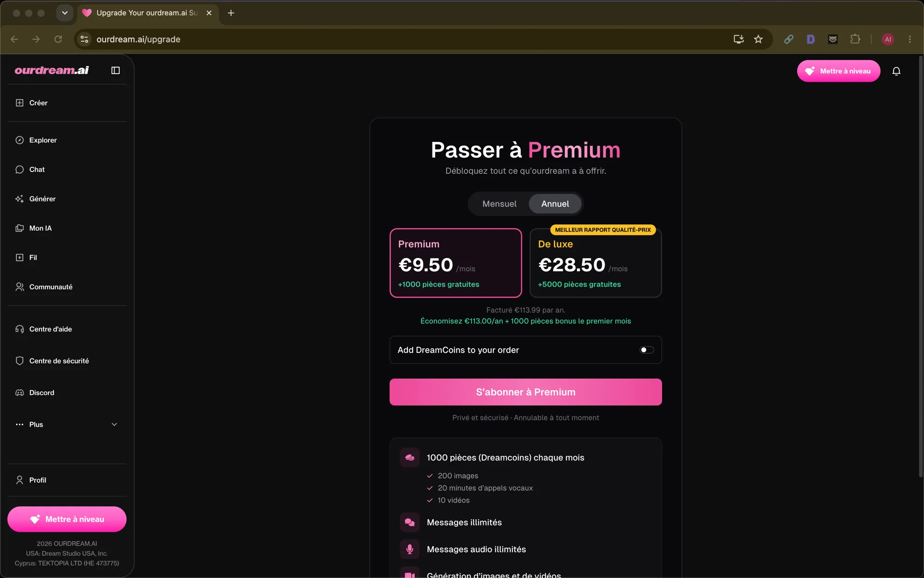Viewport: 924px width, 578px height.
Task: Click the Créer plus icon
Action: [x=19, y=103]
